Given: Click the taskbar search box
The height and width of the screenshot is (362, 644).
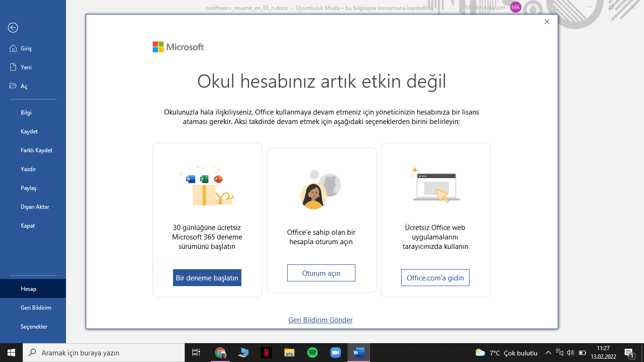Looking at the screenshot, I should (104, 353).
